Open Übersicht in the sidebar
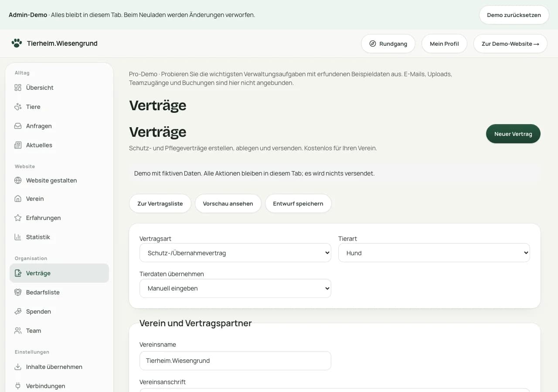 click(59, 88)
